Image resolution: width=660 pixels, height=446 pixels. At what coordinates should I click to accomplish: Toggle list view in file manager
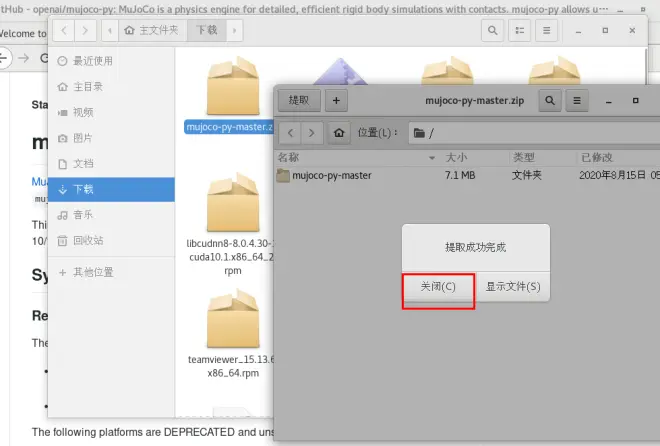pyautogui.click(x=519, y=30)
